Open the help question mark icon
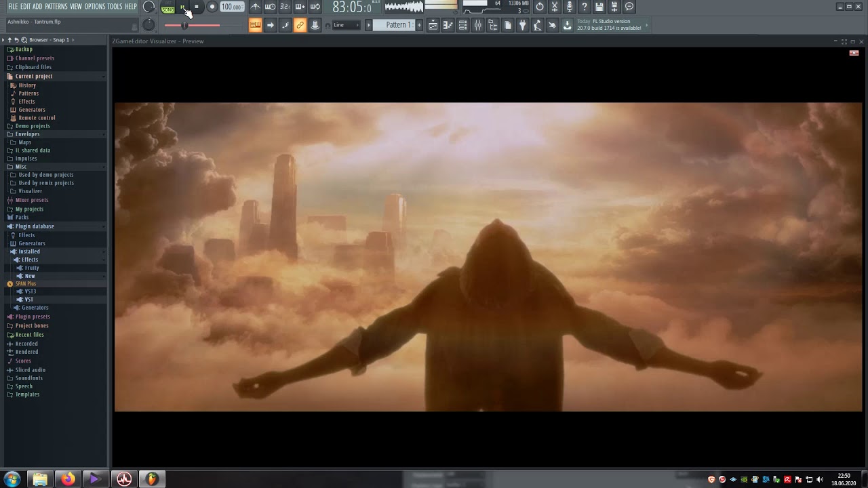This screenshot has width=868, height=488. (585, 7)
